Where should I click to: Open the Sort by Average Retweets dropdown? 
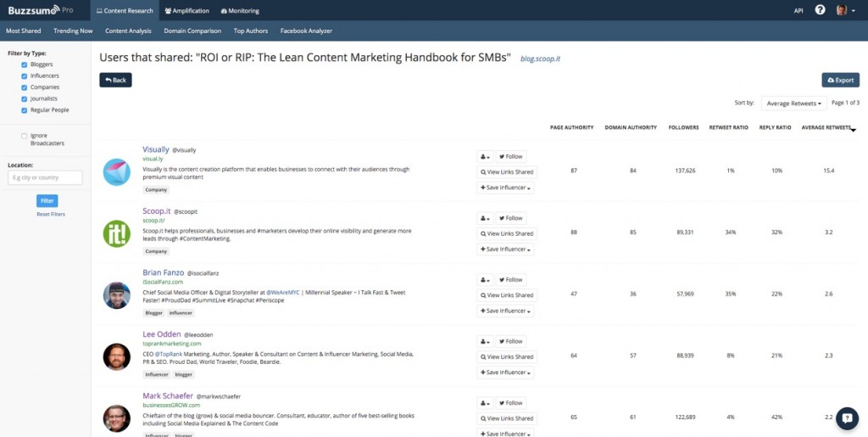pyautogui.click(x=793, y=104)
